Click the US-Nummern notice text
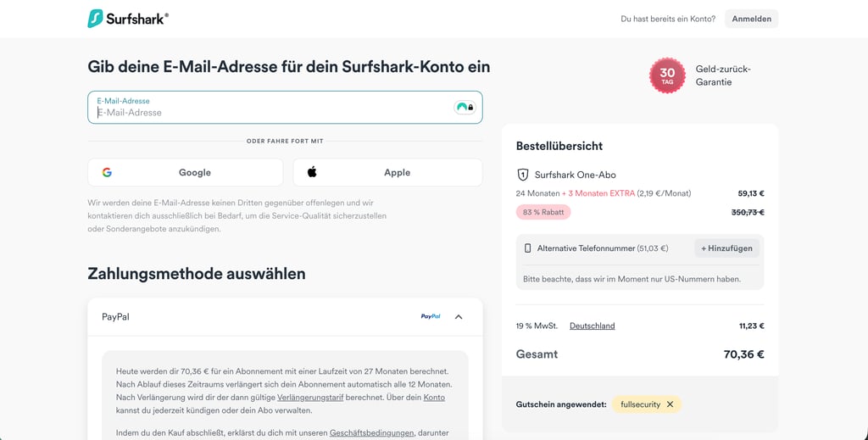The image size is (868, 440). (632, 279)
